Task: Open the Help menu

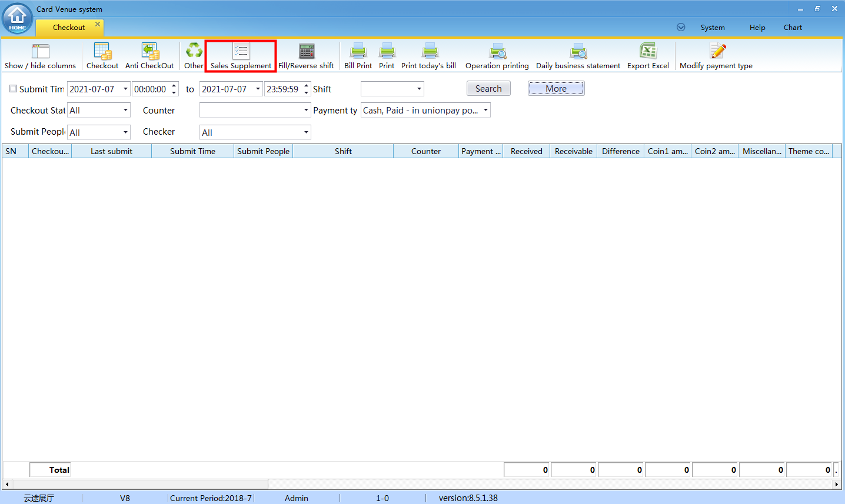Action: point(757,28)
